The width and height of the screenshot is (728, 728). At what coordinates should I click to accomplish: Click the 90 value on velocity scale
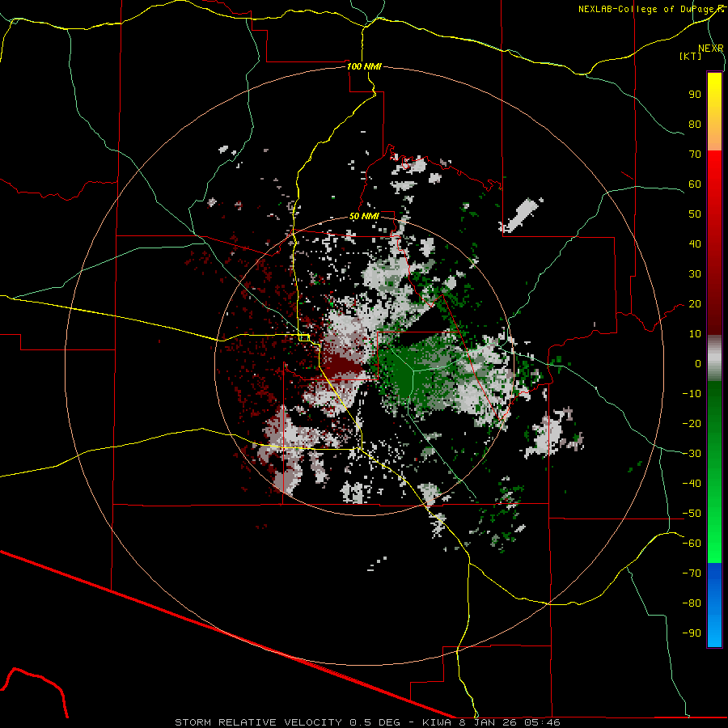695,95
